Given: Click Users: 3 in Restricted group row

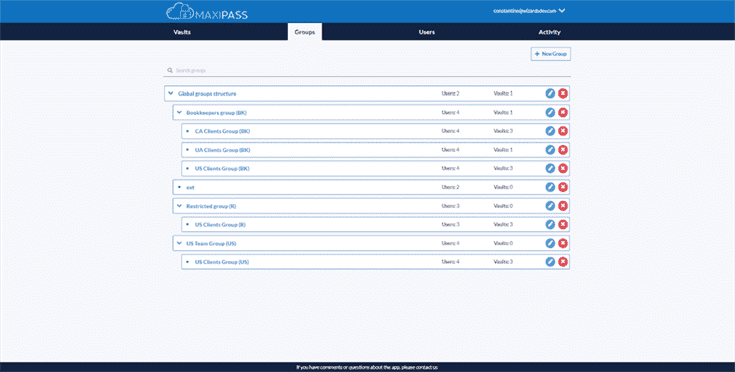Looking at the screenshot, I should pos(450,206).
